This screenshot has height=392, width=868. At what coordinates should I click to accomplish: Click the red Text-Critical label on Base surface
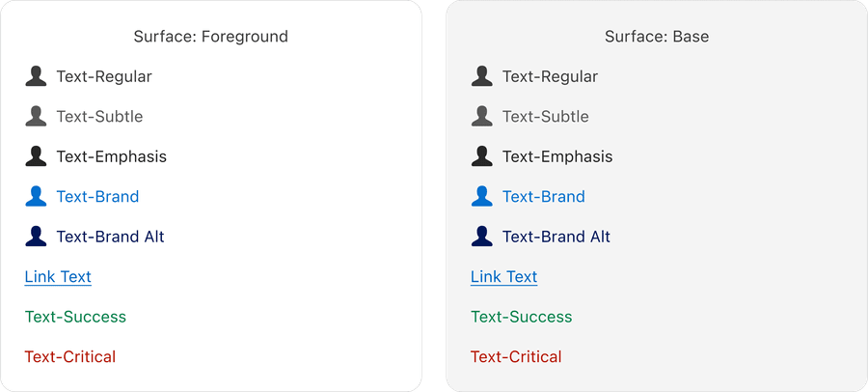coord(516,357)
